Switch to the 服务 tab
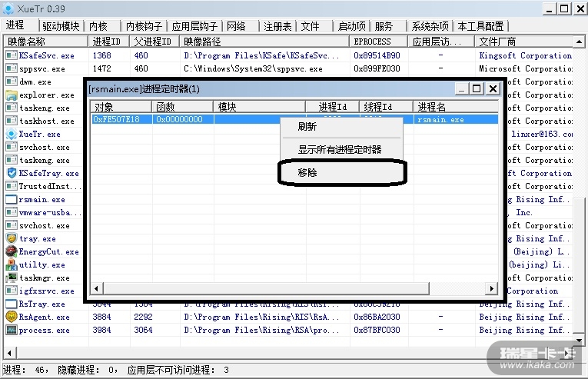The width and height of the screenshot is (588, 379). pos(384,26)
